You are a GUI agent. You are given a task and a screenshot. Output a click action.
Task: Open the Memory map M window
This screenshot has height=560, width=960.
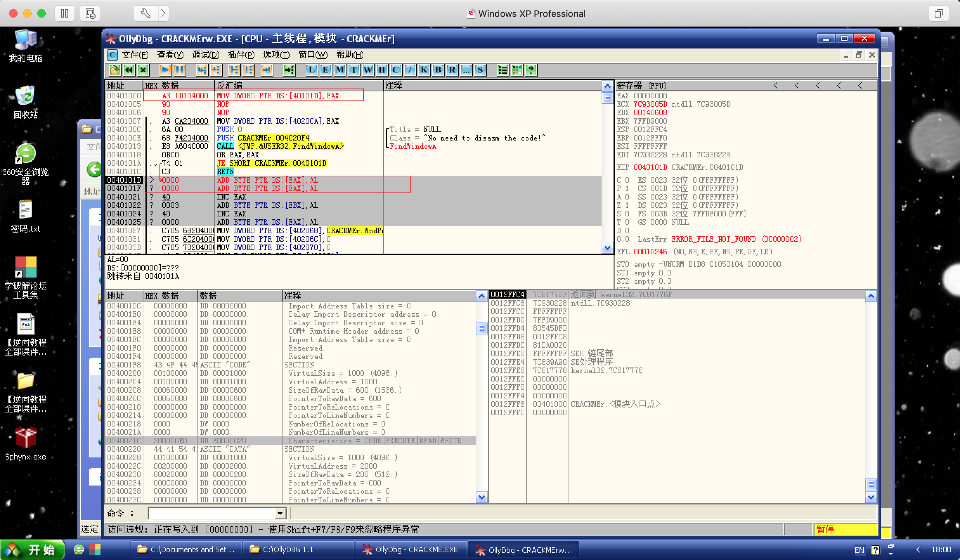click(x=339, y=70)
